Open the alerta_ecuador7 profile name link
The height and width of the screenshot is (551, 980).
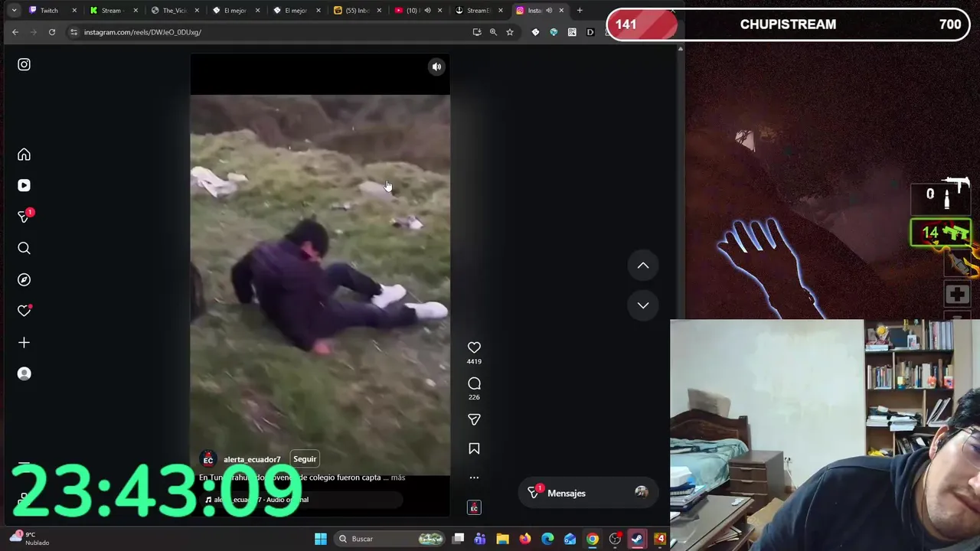click(252, 460)
